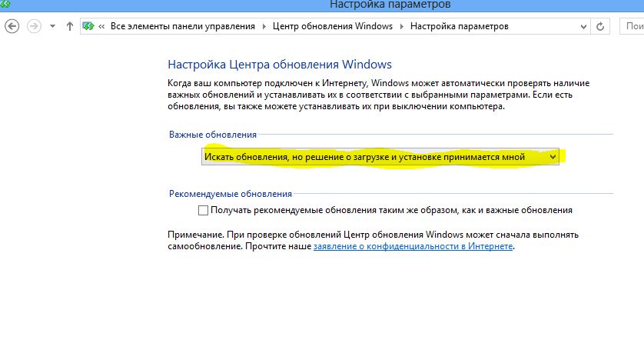Click the search field in Control Panel
This screenshot has height=340, width=644.
coord(632,26)
